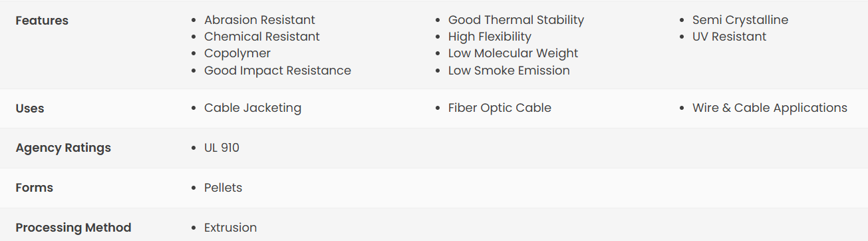Select the Chemical Resistant item
868x241 pixels.
pyautogui.click(x=262, y=37)
